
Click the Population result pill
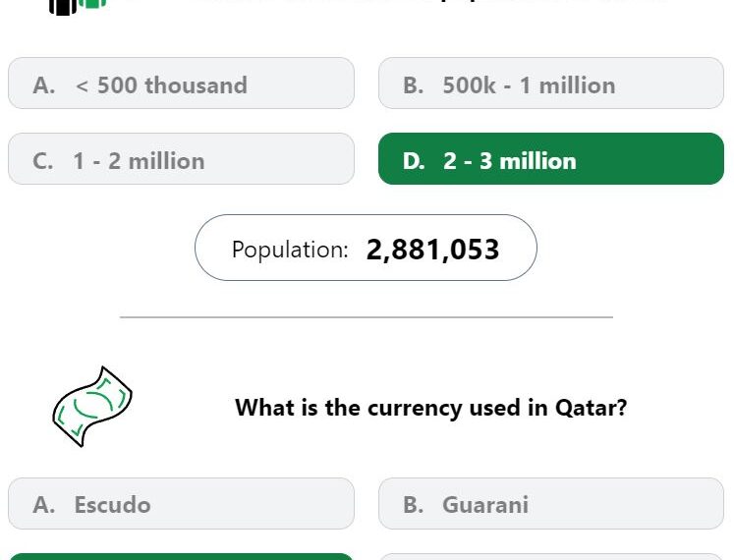click(366, 248)
